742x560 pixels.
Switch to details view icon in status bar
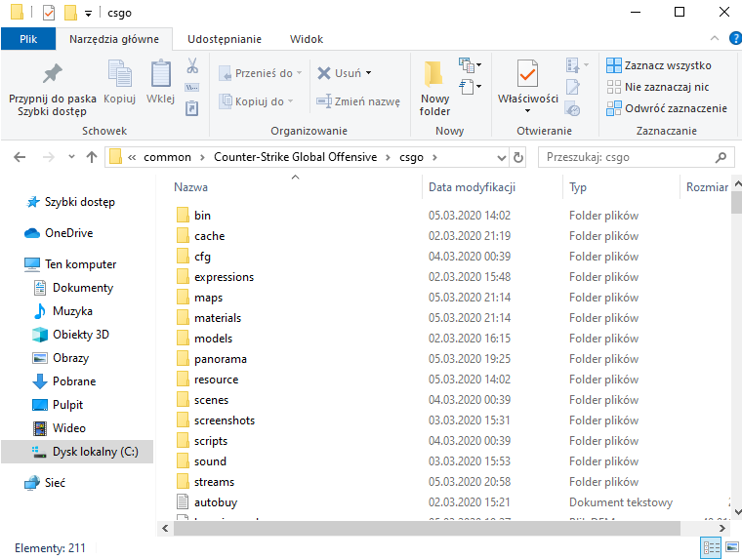(x=711, y=547)
